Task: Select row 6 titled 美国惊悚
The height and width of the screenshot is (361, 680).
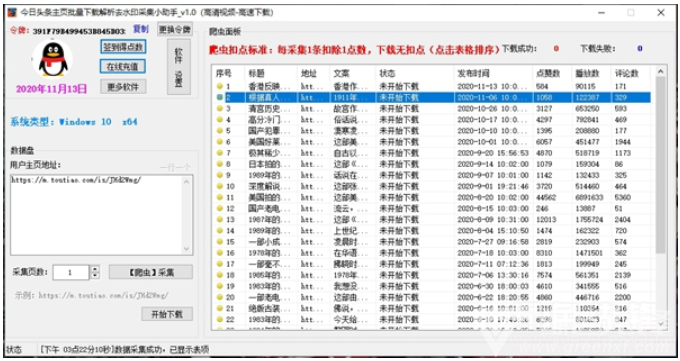Action: click(432, 142)
